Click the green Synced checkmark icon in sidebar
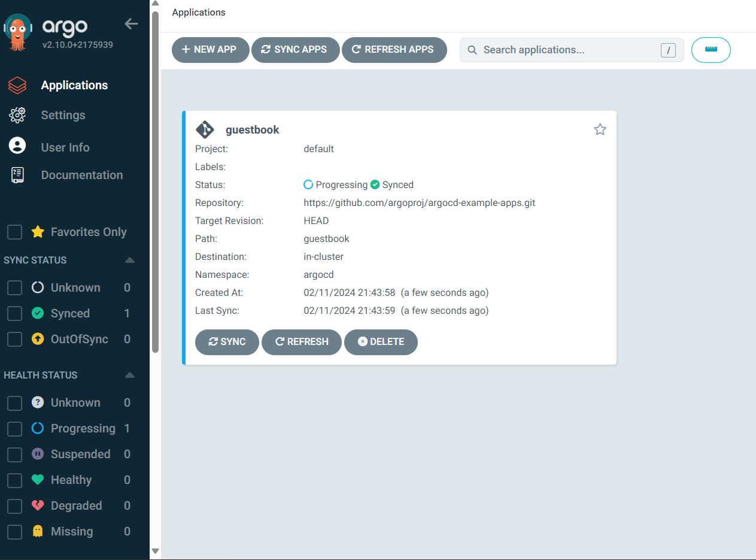This screenshot has height=560, width=756. click(x=38, y=313)
